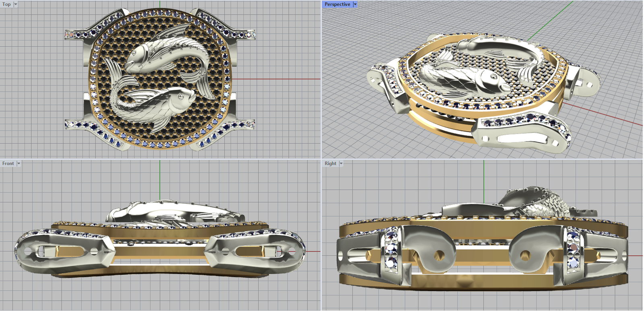
Task: Click the red X-axis line in Top viewport
Action: point(278,79)
